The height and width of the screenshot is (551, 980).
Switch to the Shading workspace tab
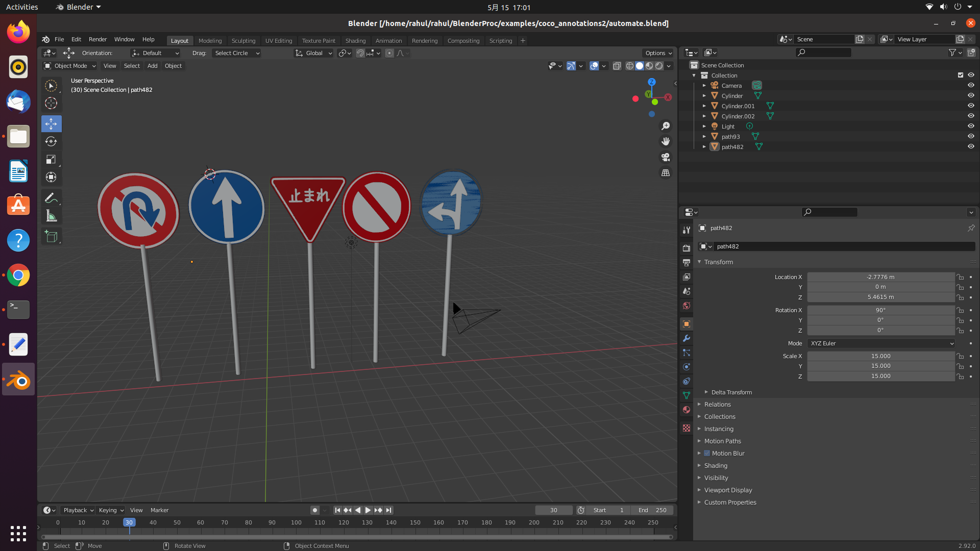coord(355,41)
